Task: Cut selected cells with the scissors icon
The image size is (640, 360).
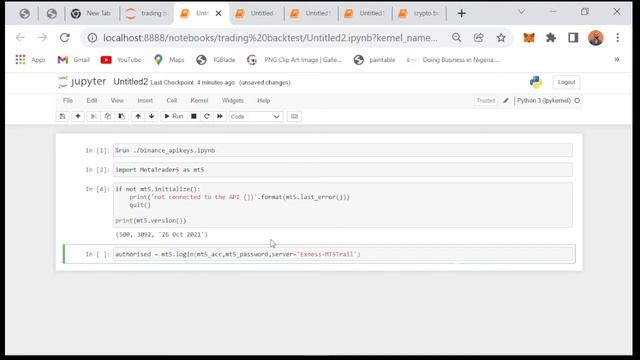Action: pos(93,116)
